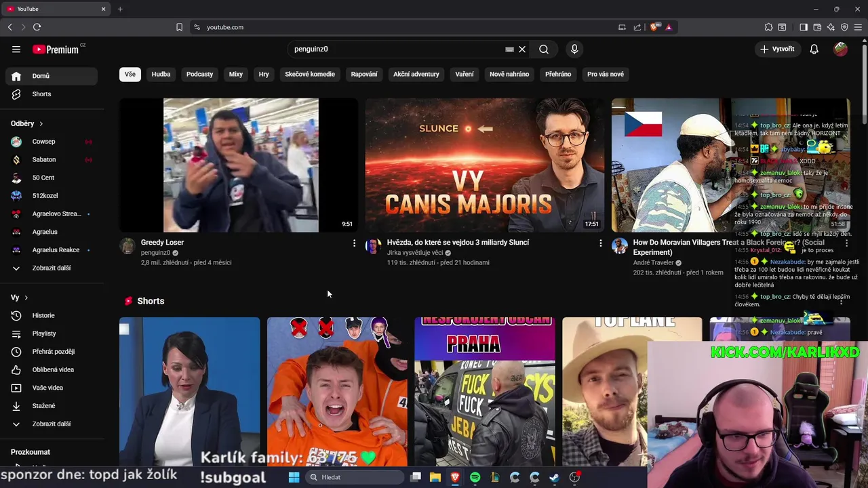868x488 pixels.
Task: Open the Cowsep subscription channel
Action: (52, 142)
